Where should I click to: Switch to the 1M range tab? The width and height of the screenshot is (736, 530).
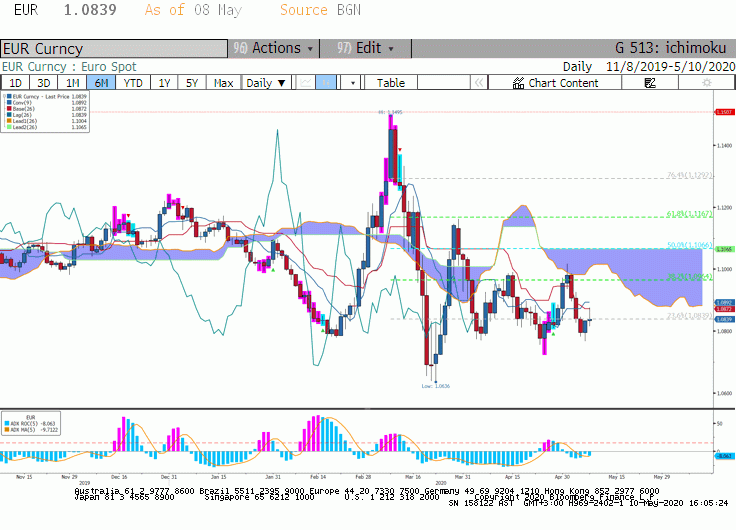pyautogui.click(x=72, y=83)
